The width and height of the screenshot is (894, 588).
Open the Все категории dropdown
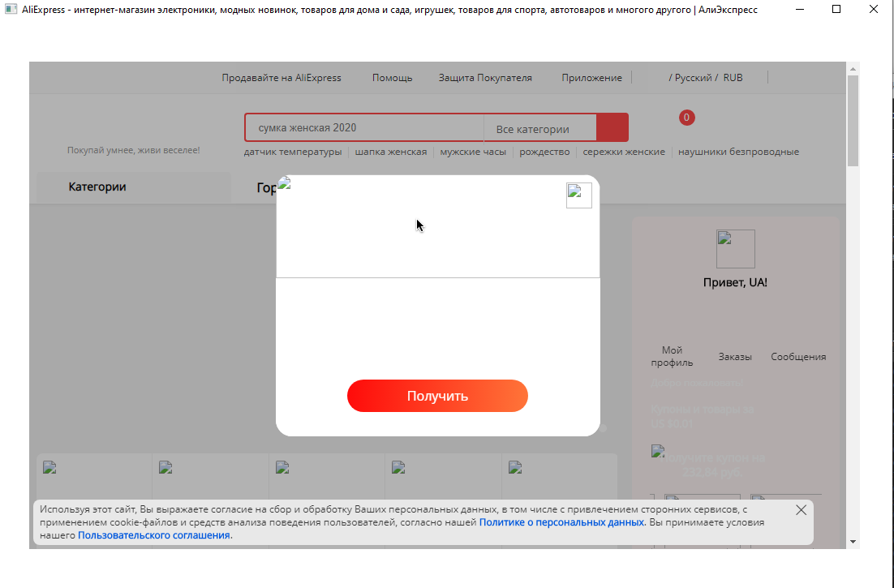click(x=540, y=129)
